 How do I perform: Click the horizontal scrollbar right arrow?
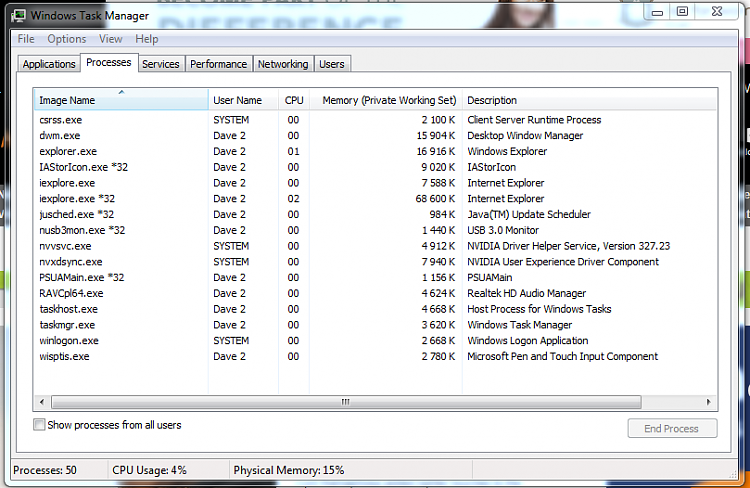point(709,402)
